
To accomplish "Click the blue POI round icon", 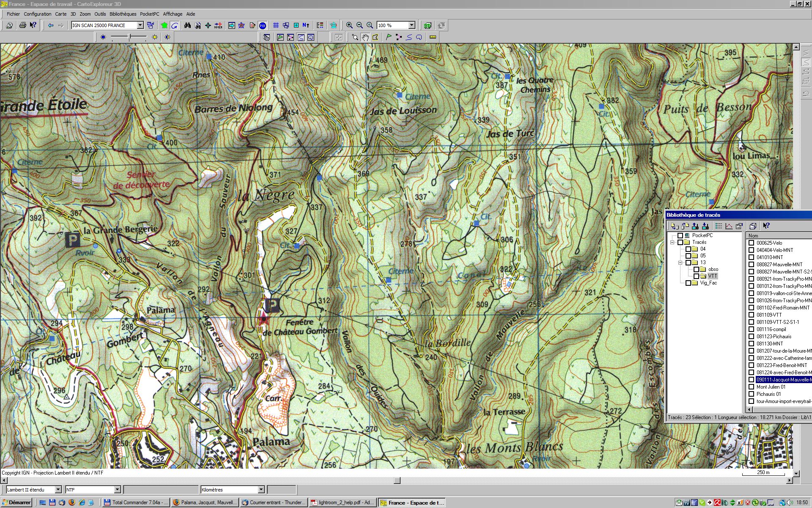I will [263, 25].
